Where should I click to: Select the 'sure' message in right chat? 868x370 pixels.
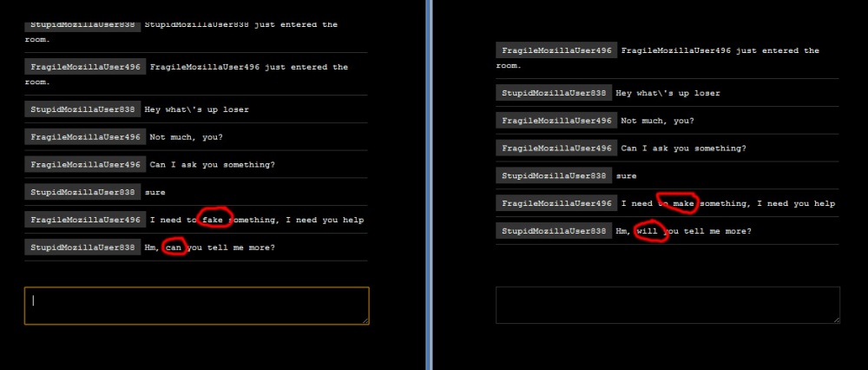pyautogui.click(x=626, y=176)
